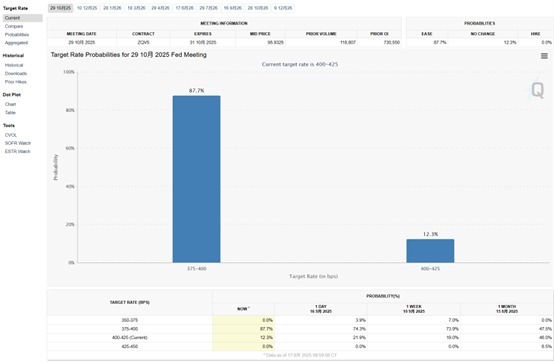Open the 18 3月26 meeting tab
Screen dimensions: 554x363
pyautogui.click(x=136, y=8)
